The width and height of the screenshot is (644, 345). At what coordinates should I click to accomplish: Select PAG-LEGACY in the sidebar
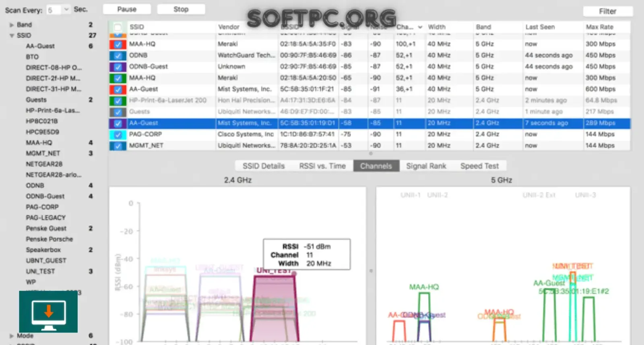click(x=45, y=218)
